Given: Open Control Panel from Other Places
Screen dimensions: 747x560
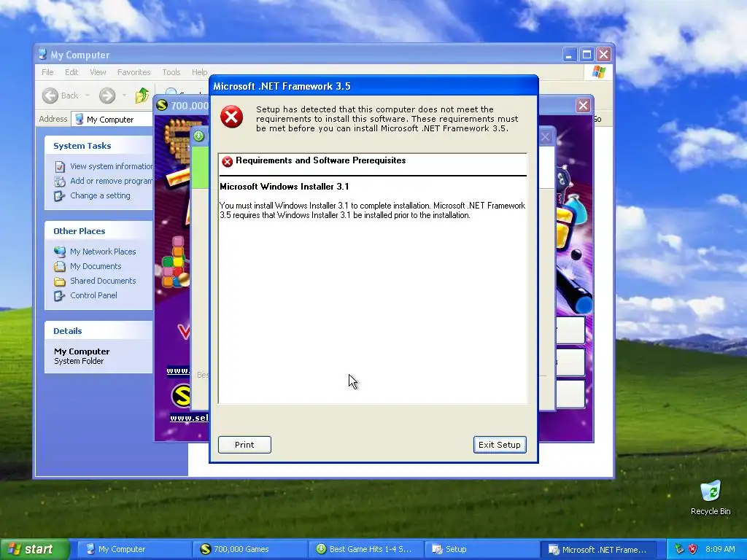Looking at the screenshot, I should coord(93,295).
